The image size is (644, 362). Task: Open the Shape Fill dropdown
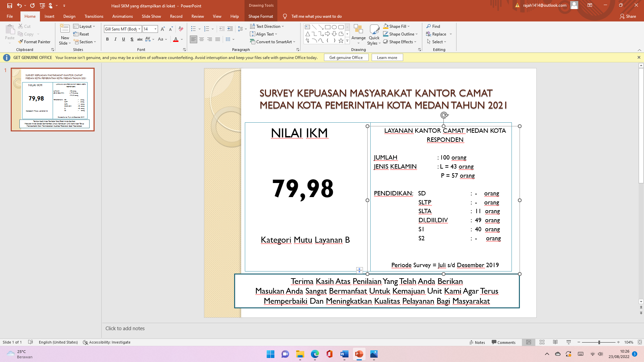[396, 26]
